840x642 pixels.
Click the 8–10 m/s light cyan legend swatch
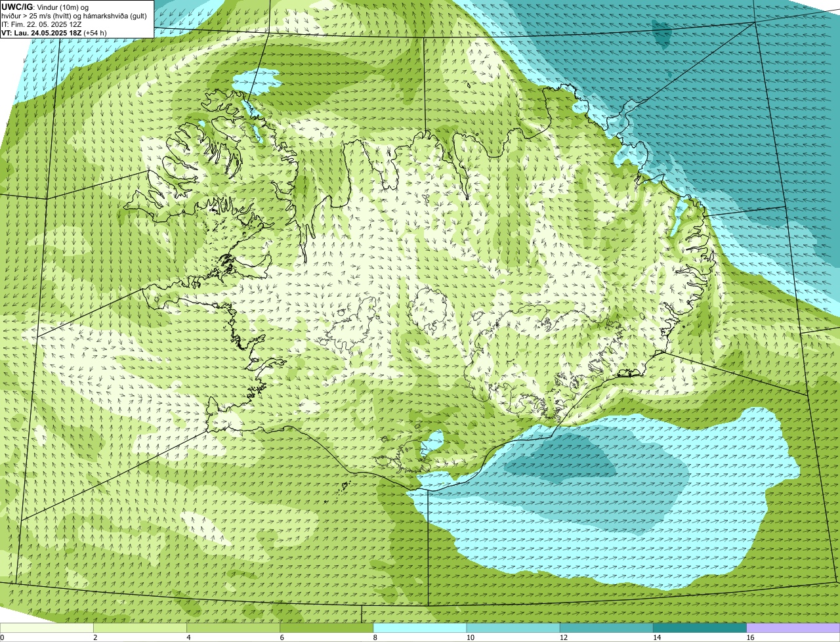click(x=420, y=628)
